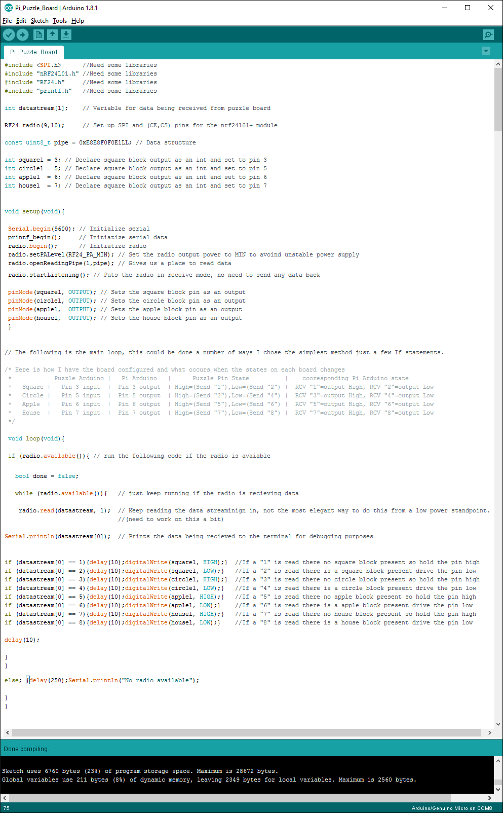
Task: Save the sketch with the Save icon
Action: tap(66, 34)
